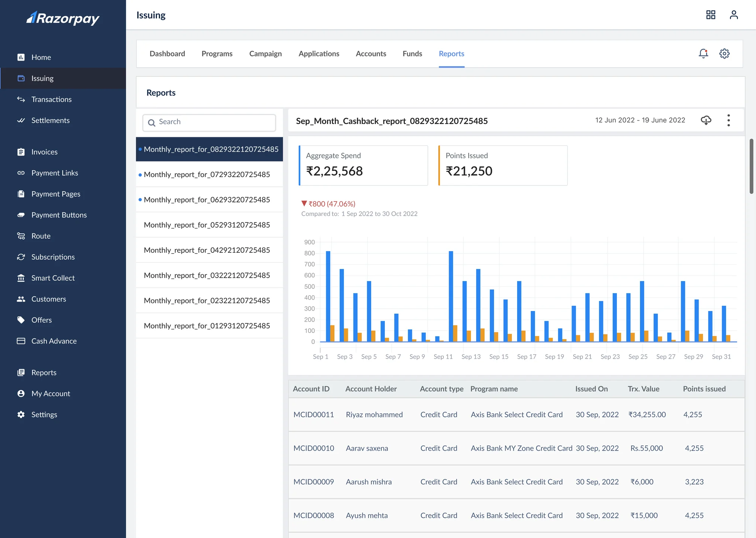756x538 pixels.
Task: Click the Offers tag icon
Action: tap(21, 320)
